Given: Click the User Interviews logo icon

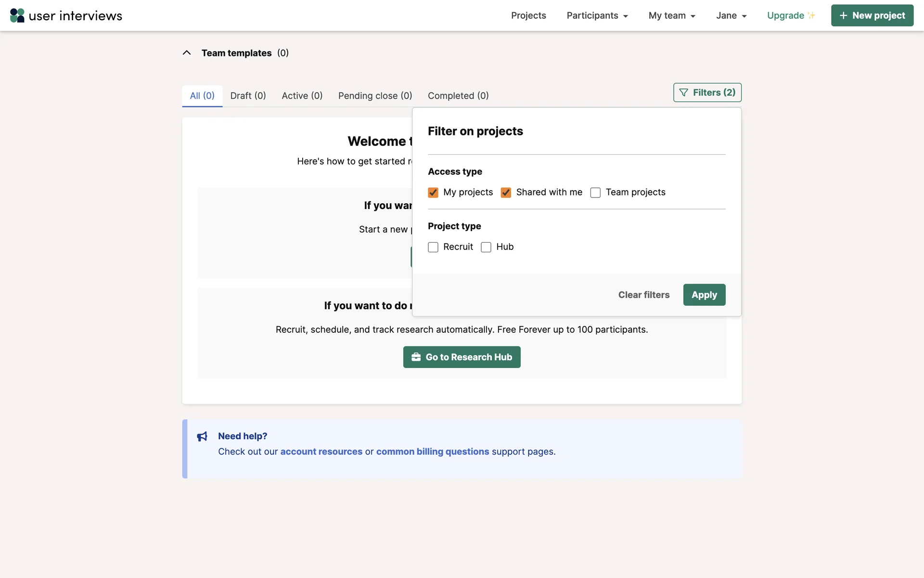Looking at the screenshot, I should (17, 15).
